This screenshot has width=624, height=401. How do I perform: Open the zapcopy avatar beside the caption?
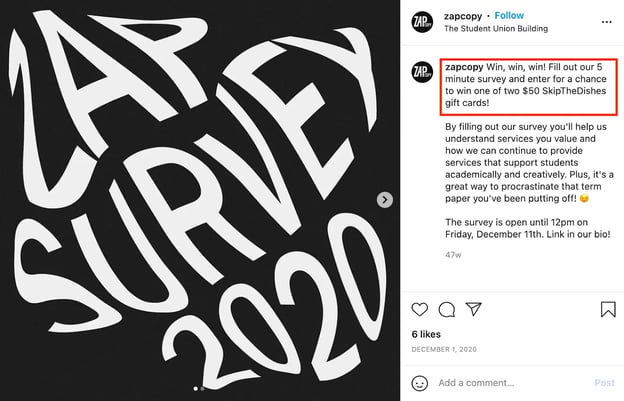422,72
